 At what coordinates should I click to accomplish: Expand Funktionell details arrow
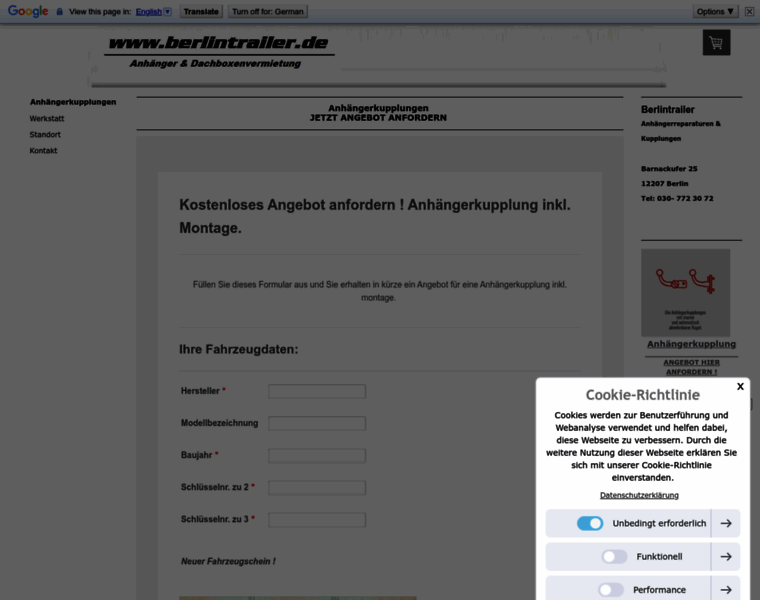click(x=726, y=556)
